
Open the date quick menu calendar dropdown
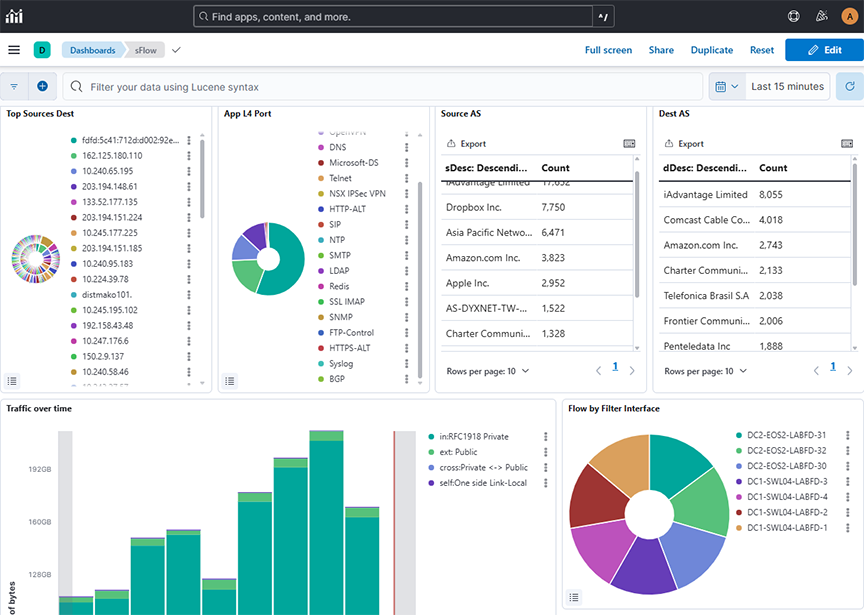tap(727, 87)
